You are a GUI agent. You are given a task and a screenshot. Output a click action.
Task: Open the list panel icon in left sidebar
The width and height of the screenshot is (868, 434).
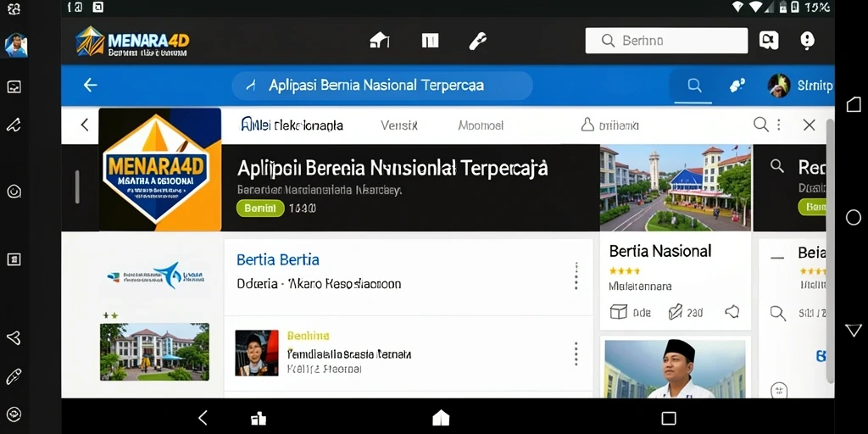pyautogui.click(x=14, y=259)
